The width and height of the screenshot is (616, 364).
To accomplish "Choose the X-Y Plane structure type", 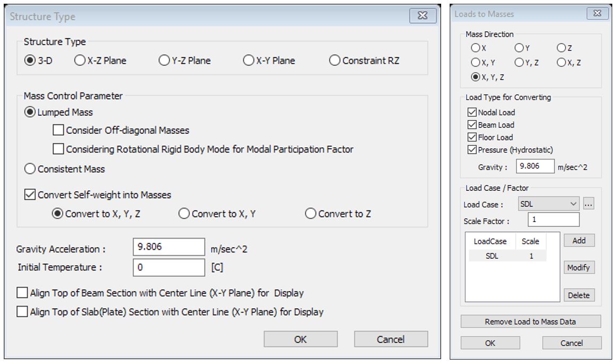I will pyautogui.click(x=248, y=61).
